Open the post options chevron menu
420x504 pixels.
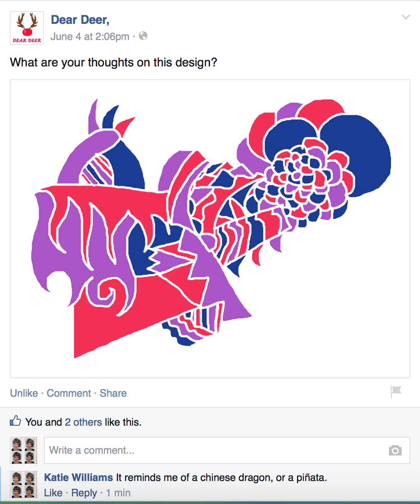point(406,17)
